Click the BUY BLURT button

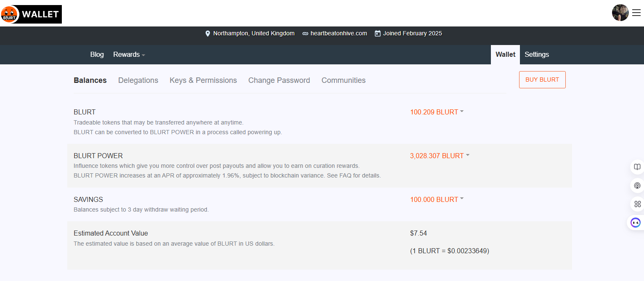coord(542,80)
